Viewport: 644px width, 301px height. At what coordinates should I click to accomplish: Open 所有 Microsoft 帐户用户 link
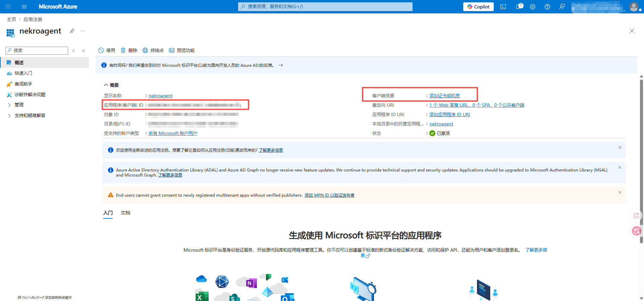tap(173, 134)
